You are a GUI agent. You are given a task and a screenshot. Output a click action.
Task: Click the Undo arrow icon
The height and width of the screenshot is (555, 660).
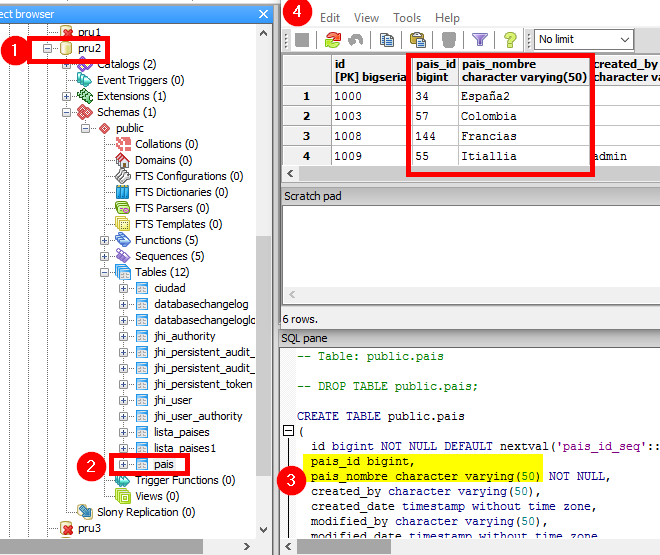(x=355, y=40)
